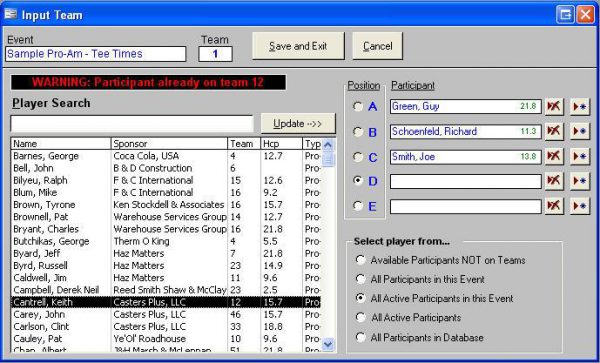The image size is (600, 363).
Task: Select player Brownell, Pat
Action: tap(166, 217)
